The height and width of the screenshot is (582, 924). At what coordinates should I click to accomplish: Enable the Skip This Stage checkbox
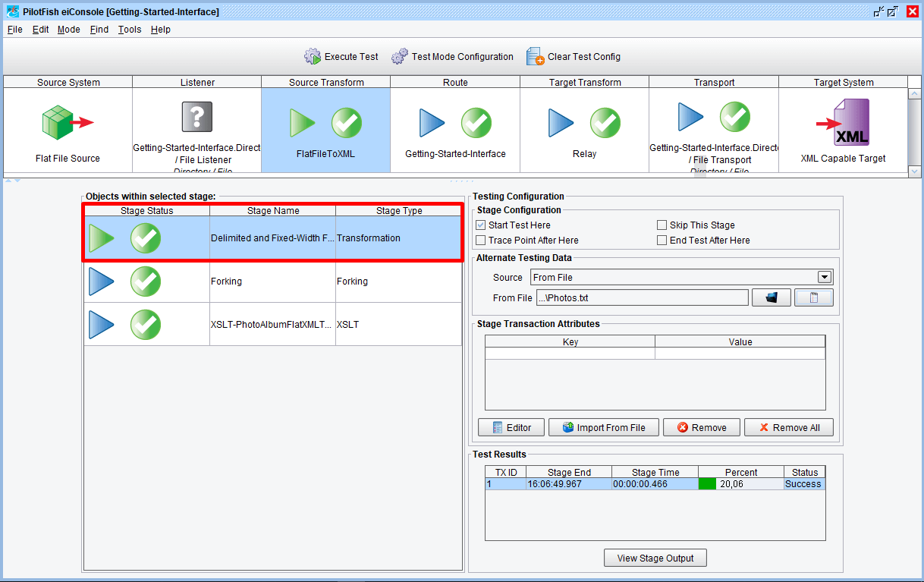pyautogui.click(x=662, y=225)
